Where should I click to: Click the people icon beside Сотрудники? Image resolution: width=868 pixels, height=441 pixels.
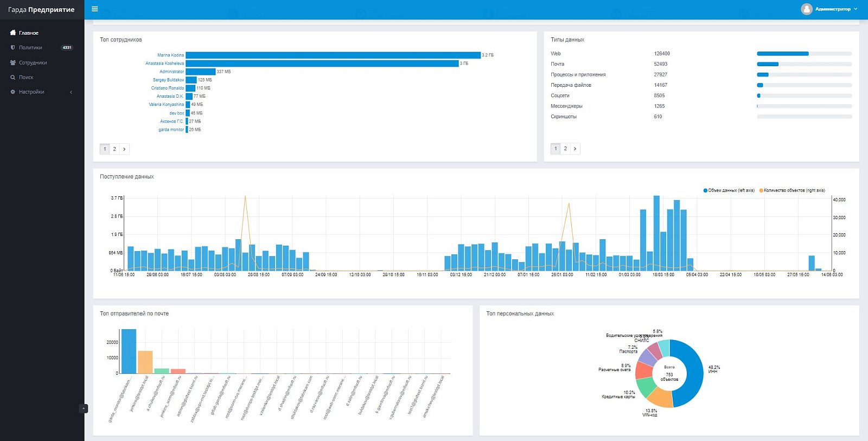[x=13, y=62]
